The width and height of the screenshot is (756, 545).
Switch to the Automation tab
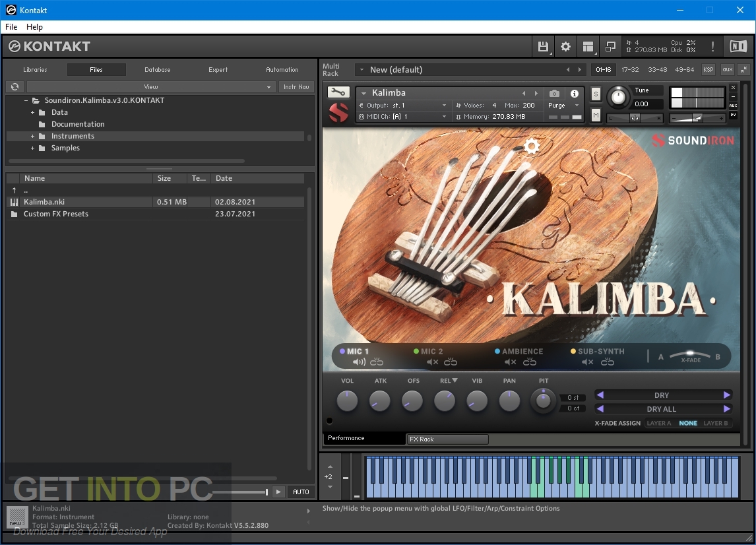(282, 70)
